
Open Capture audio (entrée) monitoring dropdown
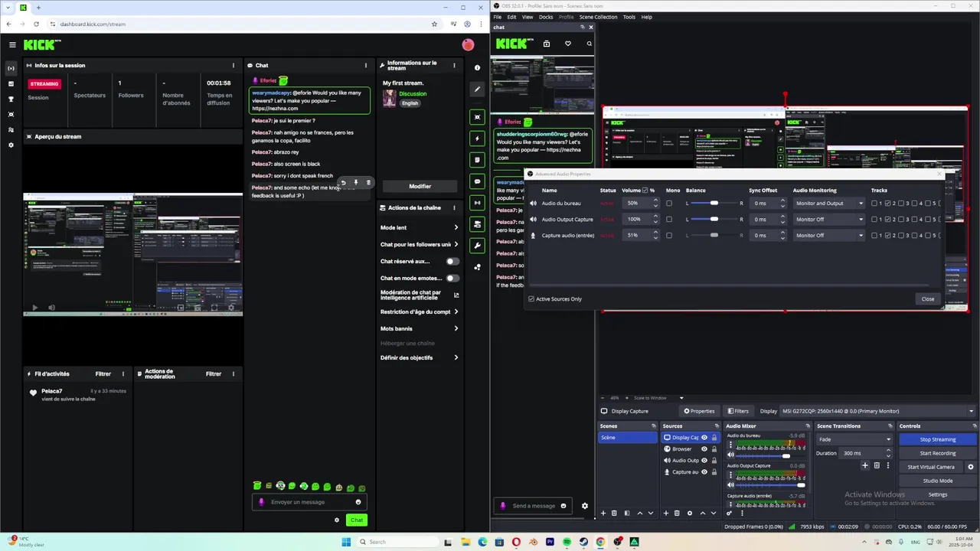(x=829, y=236)
